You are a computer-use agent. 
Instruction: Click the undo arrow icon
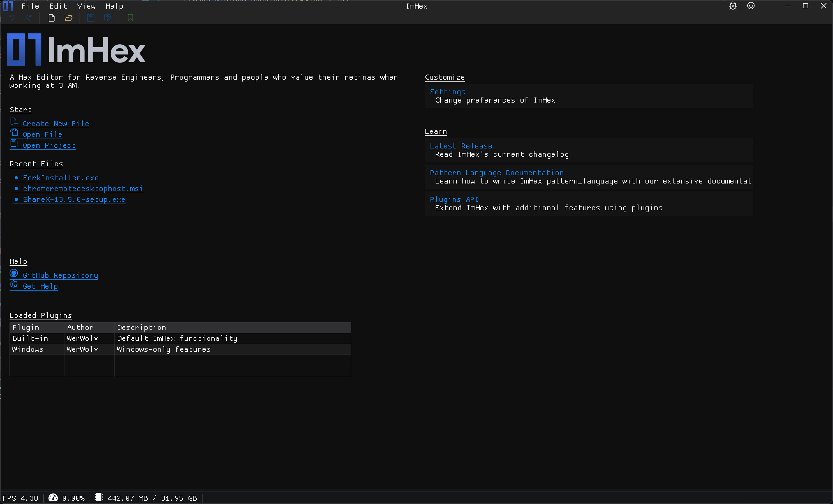[12, 18]
